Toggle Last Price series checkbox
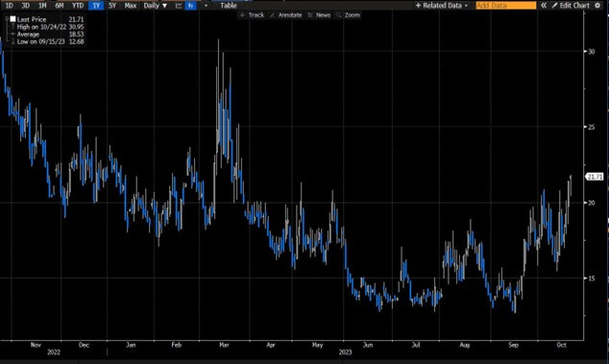This screenshot has height=364, width=609. coord(12,19)
